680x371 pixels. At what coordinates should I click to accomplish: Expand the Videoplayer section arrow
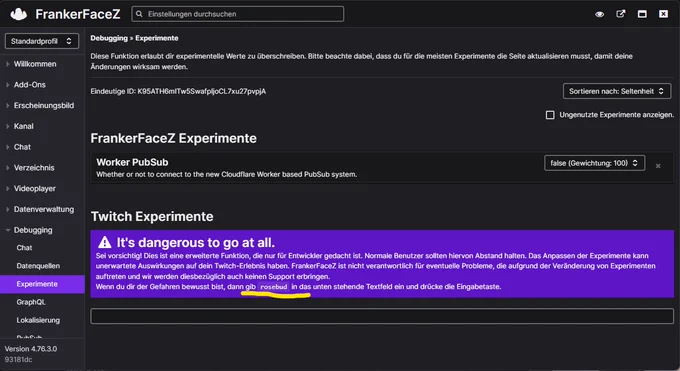point(7,189)
